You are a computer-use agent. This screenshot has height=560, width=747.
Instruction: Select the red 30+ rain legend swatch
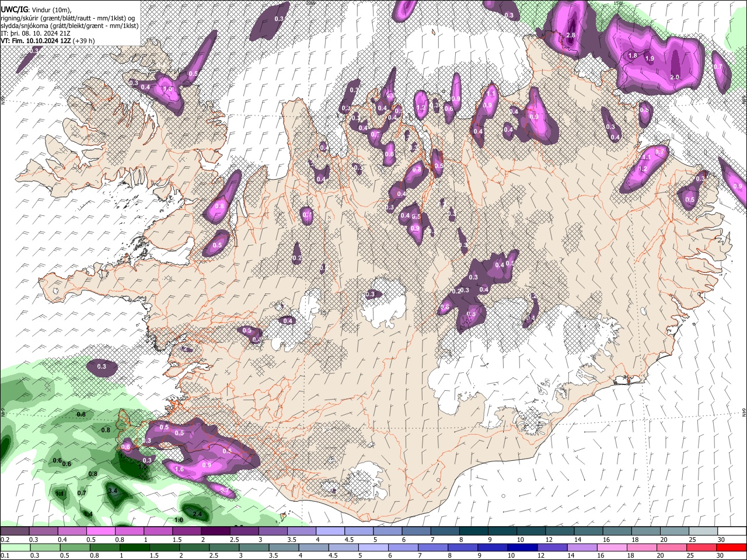tap(732, 547)
